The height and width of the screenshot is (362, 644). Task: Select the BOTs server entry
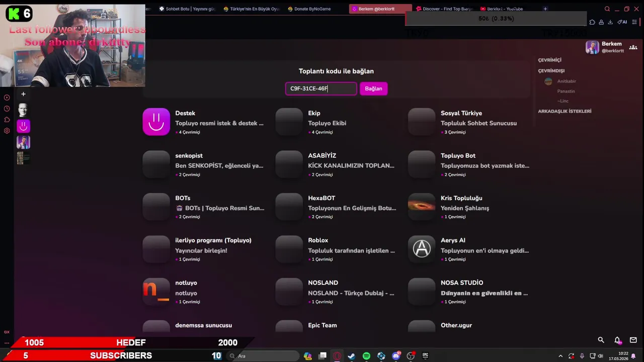205,207
